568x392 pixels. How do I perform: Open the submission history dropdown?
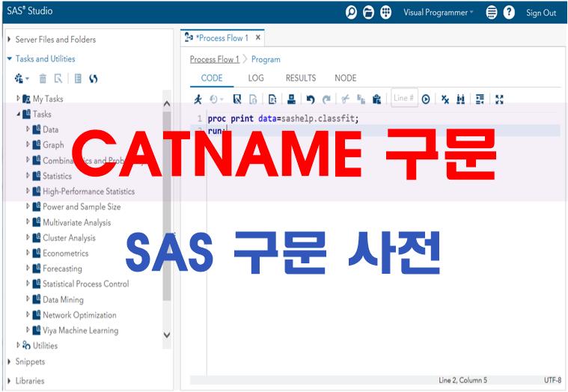(216, 99)
